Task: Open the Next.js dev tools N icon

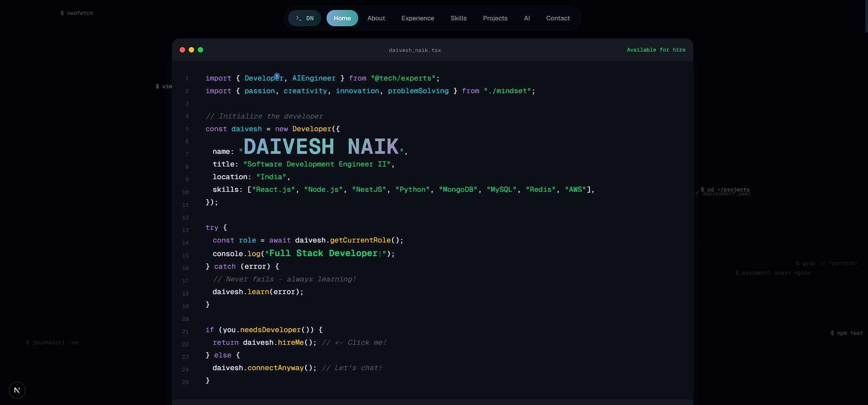Action: coord(17,390)
